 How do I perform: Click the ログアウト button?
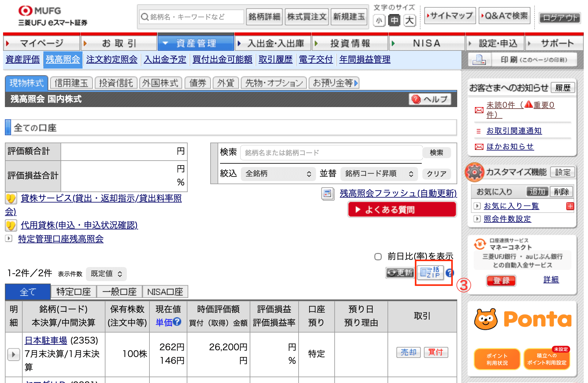coord(559,18)
